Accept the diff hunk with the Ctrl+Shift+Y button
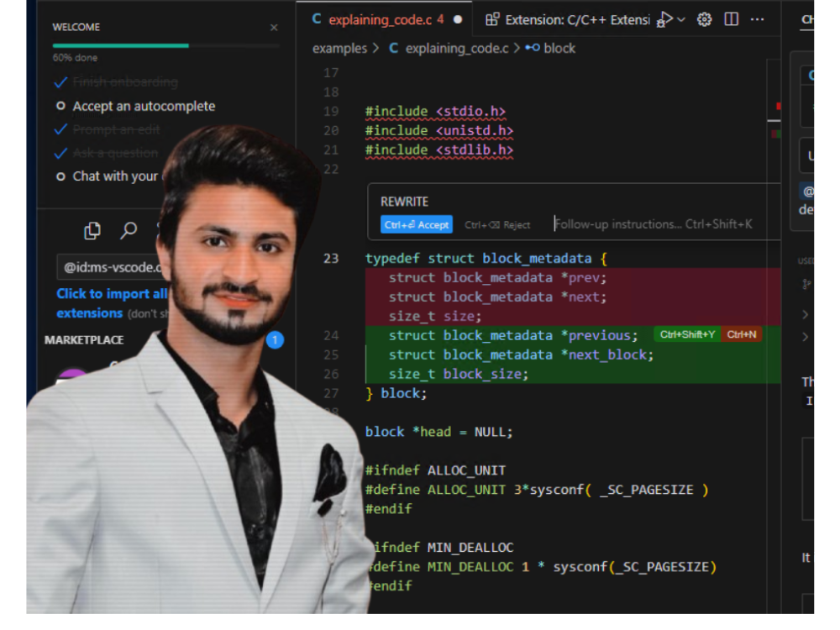This screenshot has height=630, width=840. pyautogui.click(x=687, y=335)
